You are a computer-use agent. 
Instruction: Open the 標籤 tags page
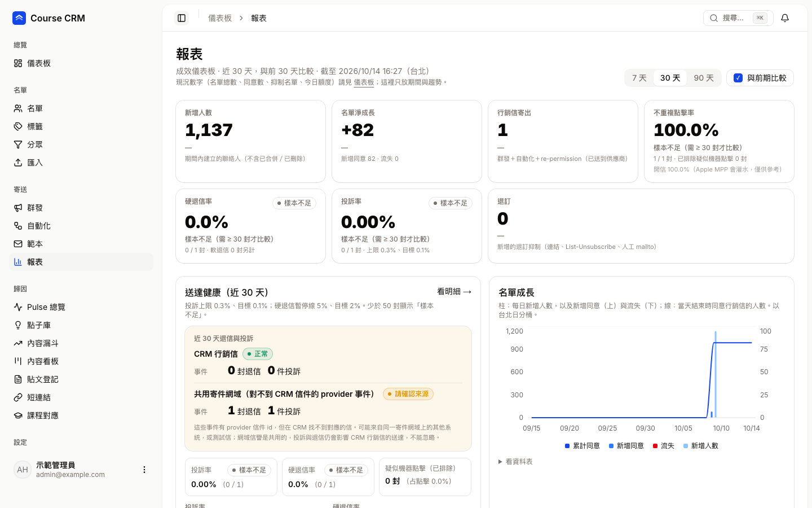[82, 126]
